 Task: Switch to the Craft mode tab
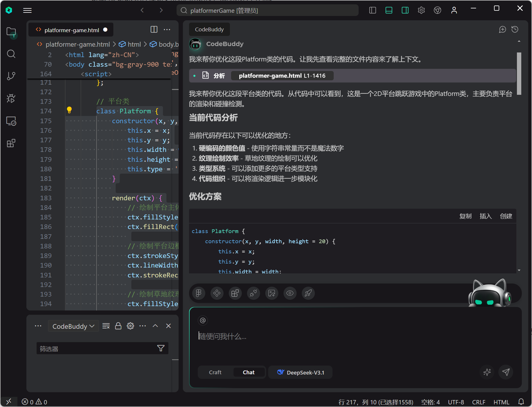(x=215, y=373)
